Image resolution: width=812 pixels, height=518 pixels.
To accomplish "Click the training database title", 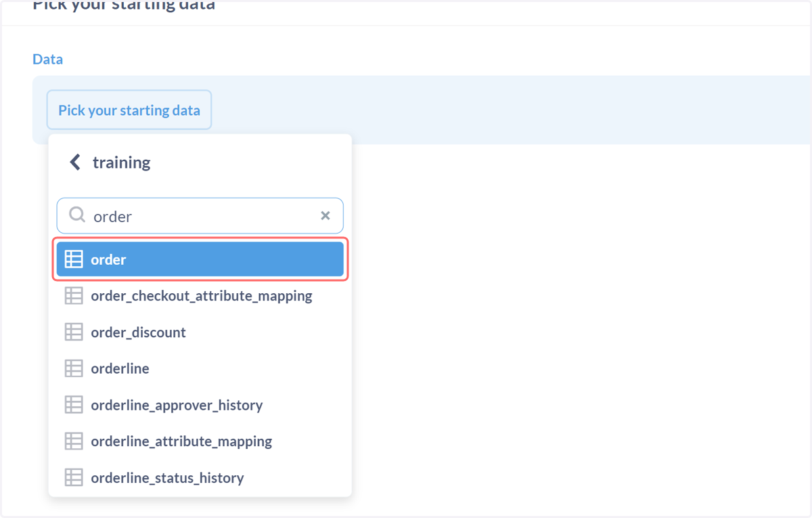I will 122,163.
